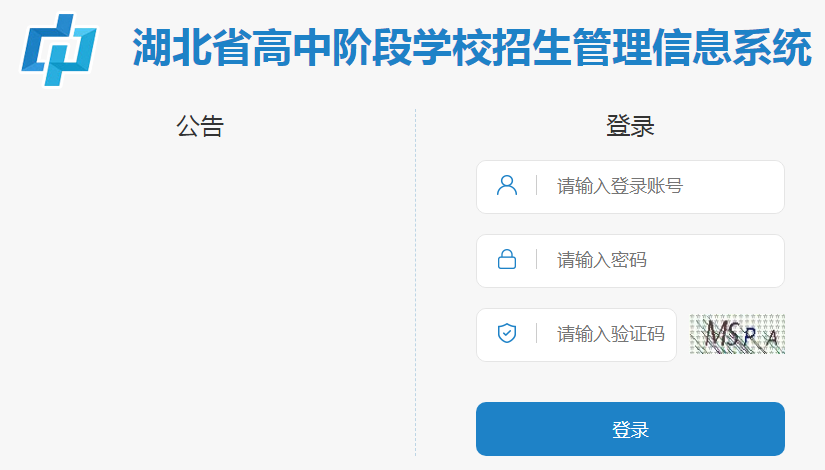Refresh the captcha verification image
The height and width of the screenshot is (470, 825).
coord(737,334)
